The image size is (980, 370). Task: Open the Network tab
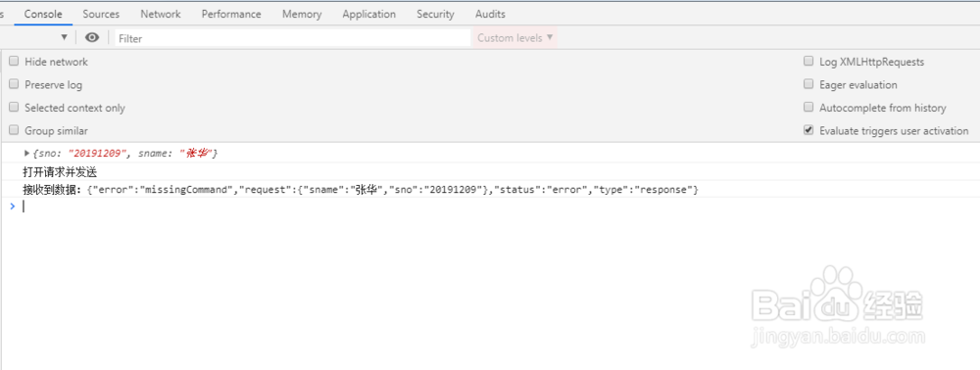point(161,14)
